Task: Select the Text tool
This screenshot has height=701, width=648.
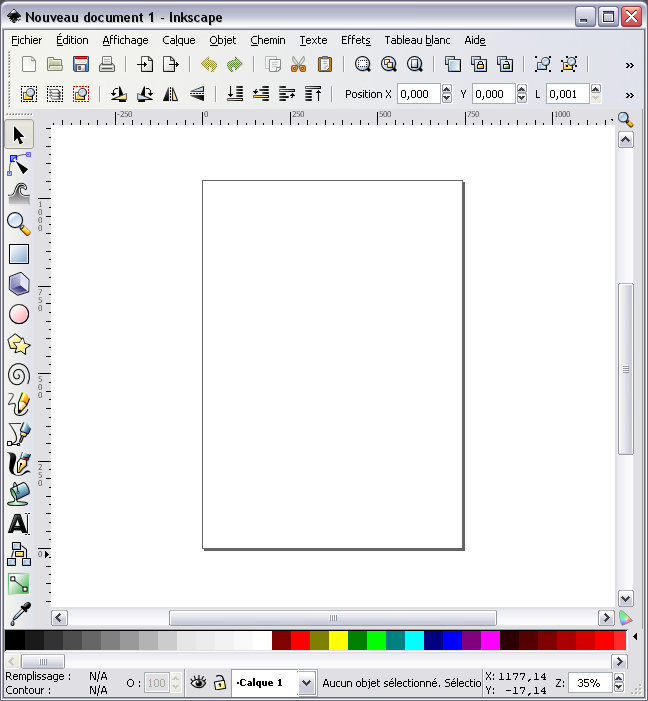Action: (x=19, y=524)
